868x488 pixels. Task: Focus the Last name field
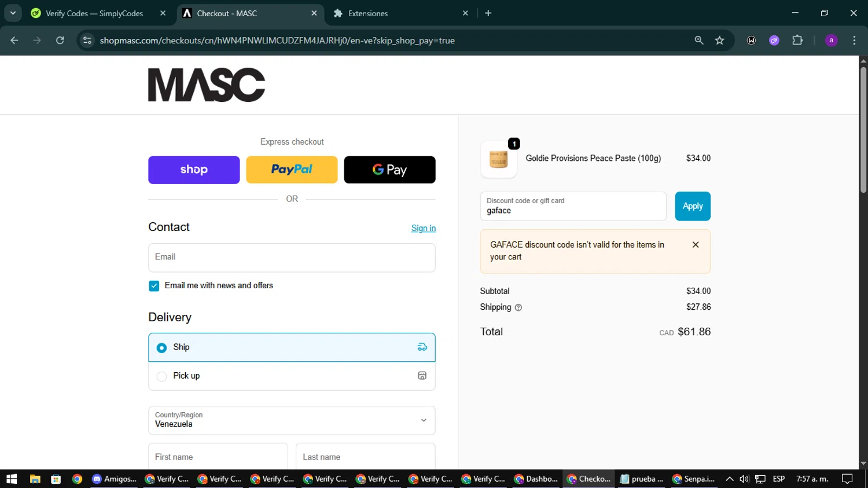[366, 457]
